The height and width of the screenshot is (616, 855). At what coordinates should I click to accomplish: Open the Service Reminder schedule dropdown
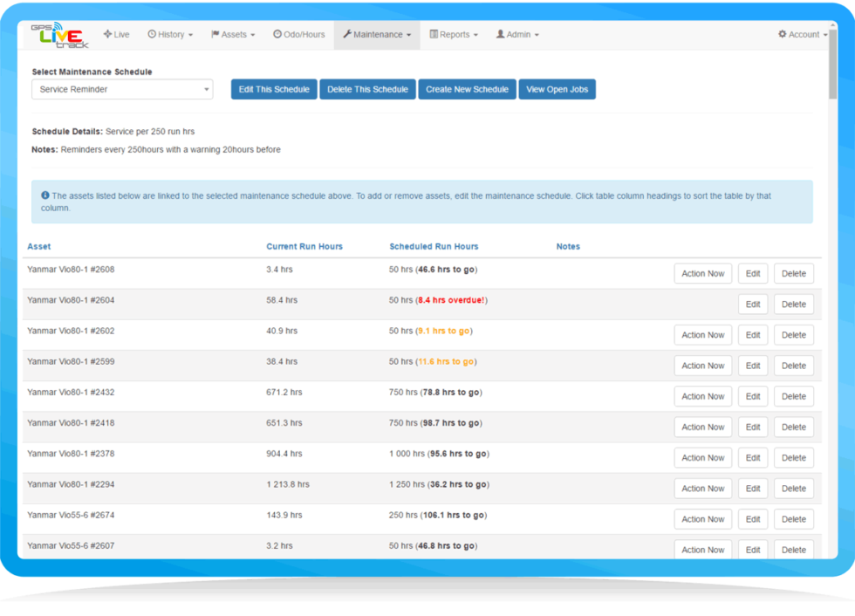tap(121, 89)
